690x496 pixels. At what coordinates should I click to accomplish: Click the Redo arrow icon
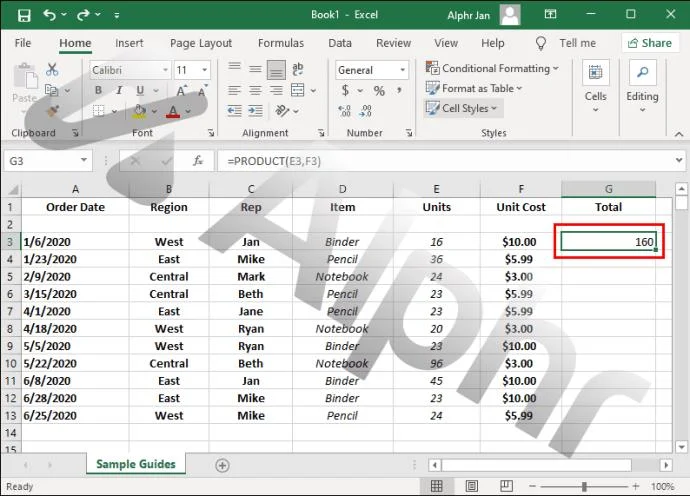(x=83, y=15)
